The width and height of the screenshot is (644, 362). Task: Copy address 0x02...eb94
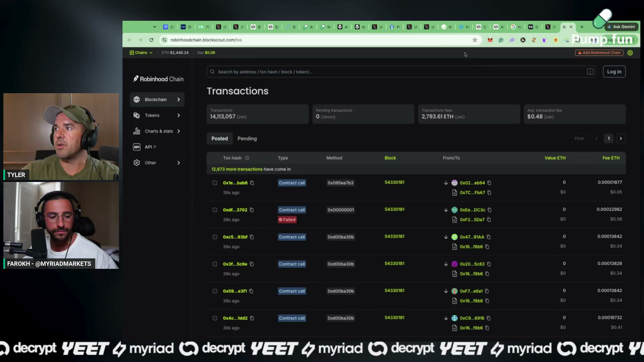click(x=489, y=183)
